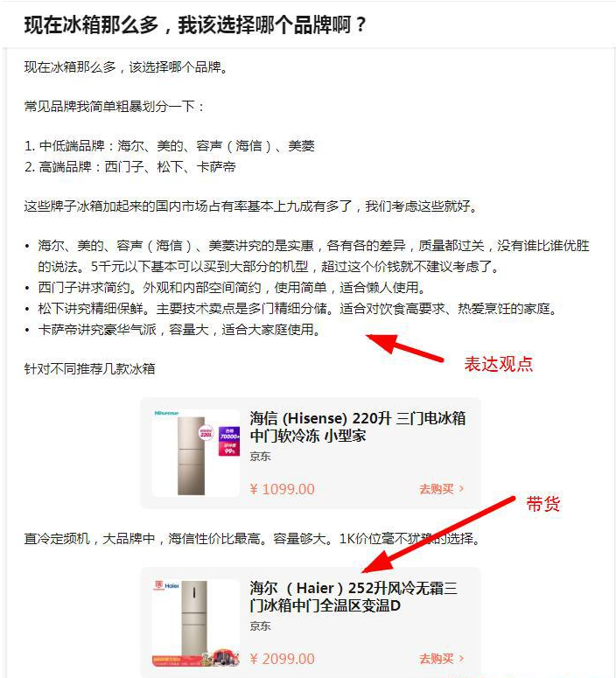Click the ¥1099.00 price of the Hisense fridge
616x678 pixels.
click(282, 489)
